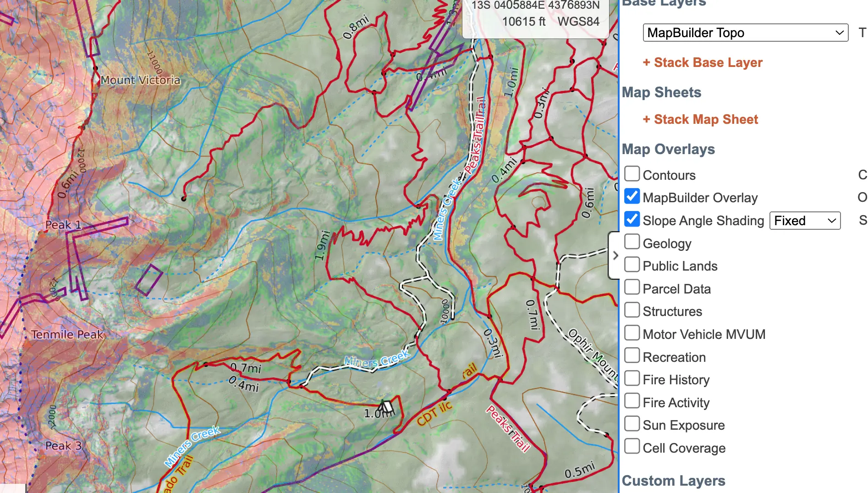Disable the MapBuilder Overlay

pyautogui.click(x=632, y=196)
